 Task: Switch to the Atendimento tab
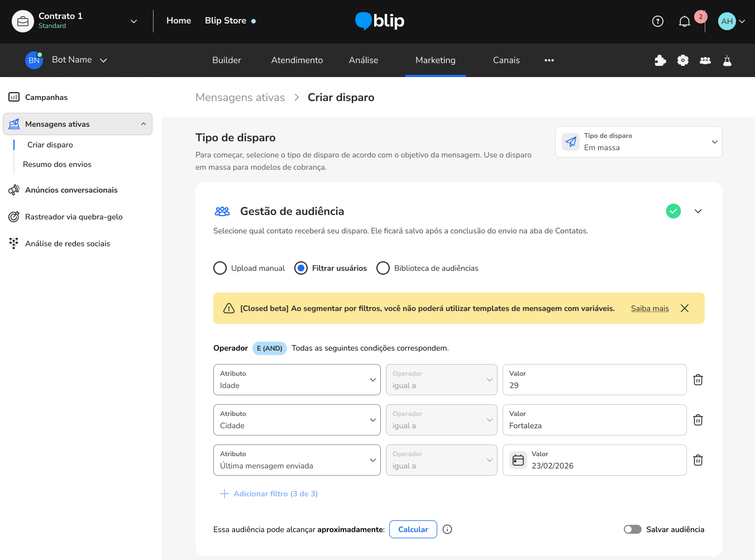click(x=297, y=60)
